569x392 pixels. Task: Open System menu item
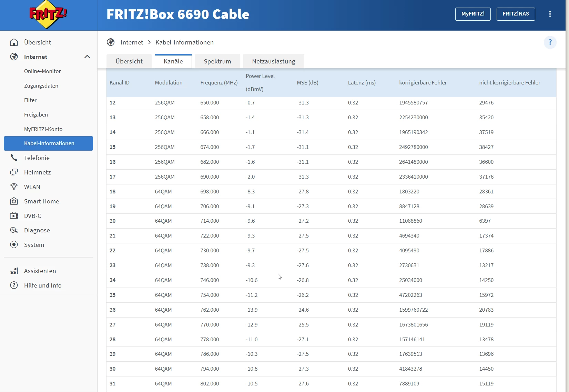click(34, 245)
